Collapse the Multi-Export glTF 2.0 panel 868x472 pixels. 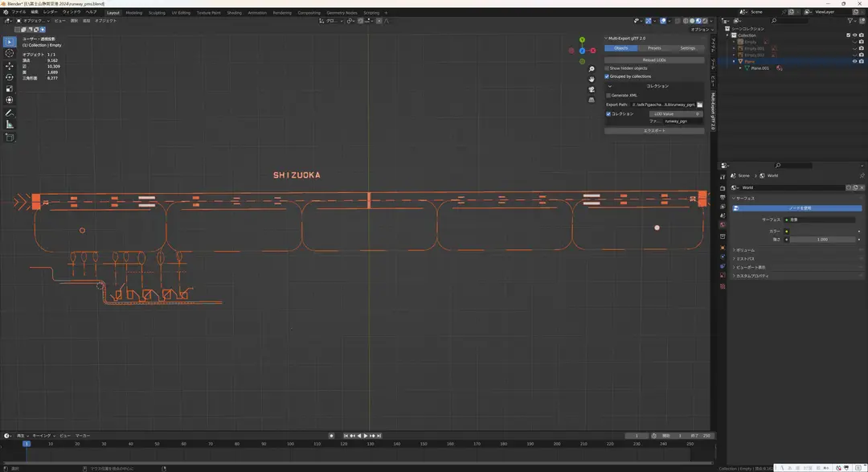(626, 39)
